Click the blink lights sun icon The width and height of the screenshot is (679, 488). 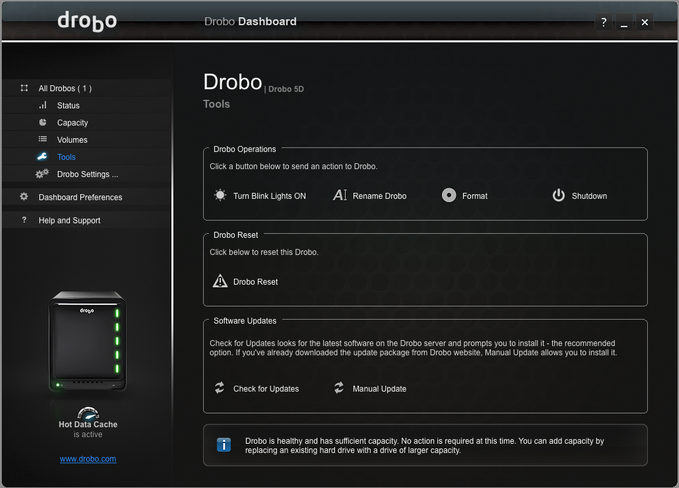[220, 195]
